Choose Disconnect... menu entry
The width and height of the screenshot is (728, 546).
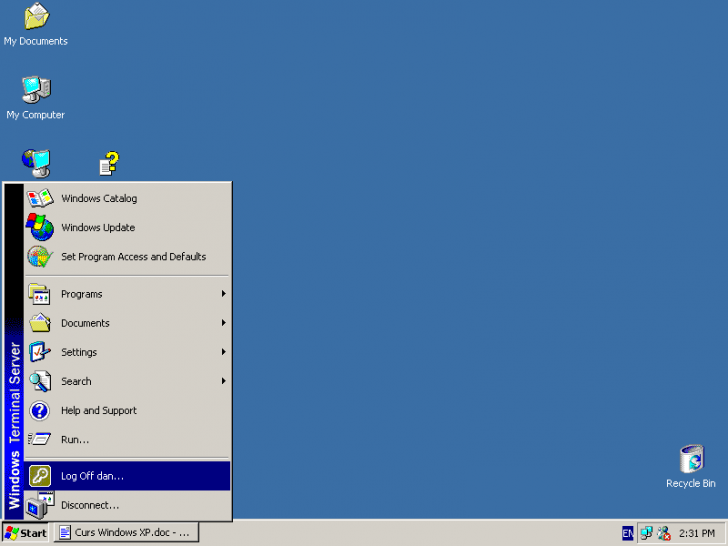pos(127,505)
